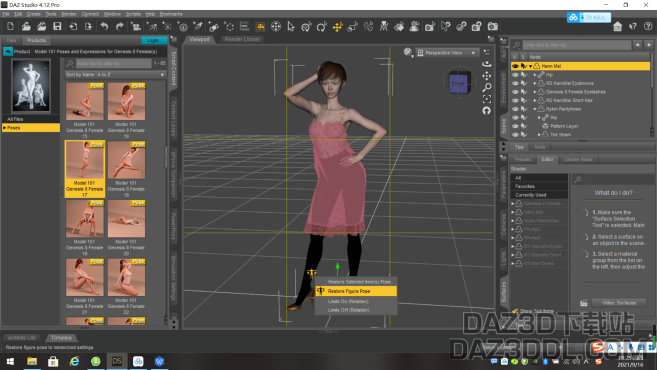This screenshot has height=370, width=657.
Task: Open DAZ Studio from the Windows taskbar
Action: (x=117, y=361)
